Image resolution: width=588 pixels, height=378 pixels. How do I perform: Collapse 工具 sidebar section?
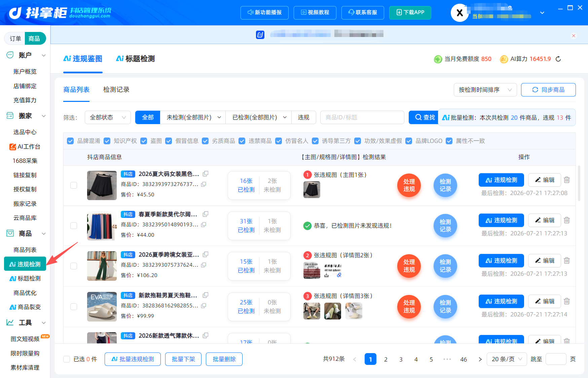coord(43,323)
